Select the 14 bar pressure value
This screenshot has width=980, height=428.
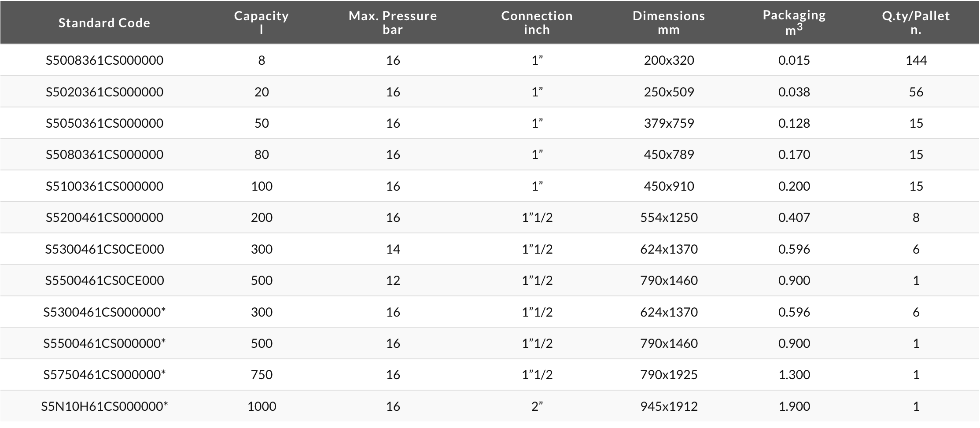[x=393, y=249]
